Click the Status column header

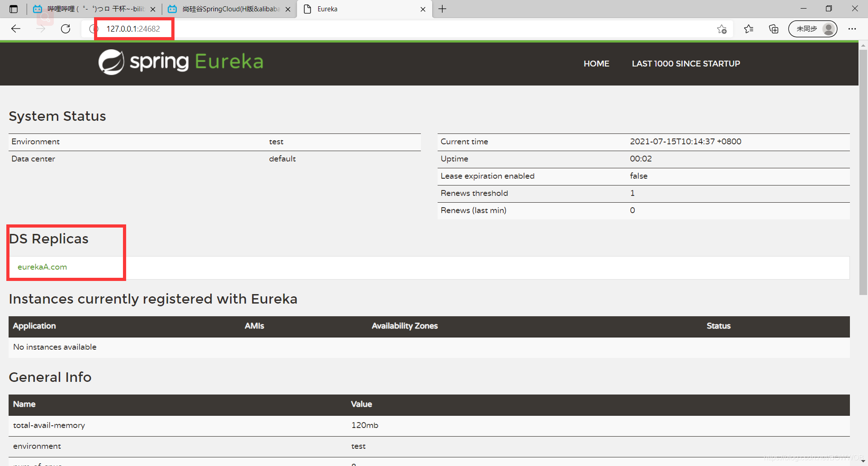(718, 326)
